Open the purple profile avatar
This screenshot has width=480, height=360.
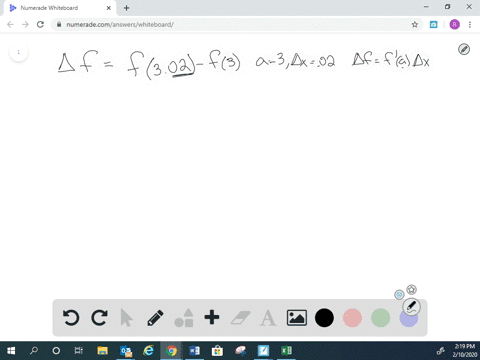click(x=454, y=24)
